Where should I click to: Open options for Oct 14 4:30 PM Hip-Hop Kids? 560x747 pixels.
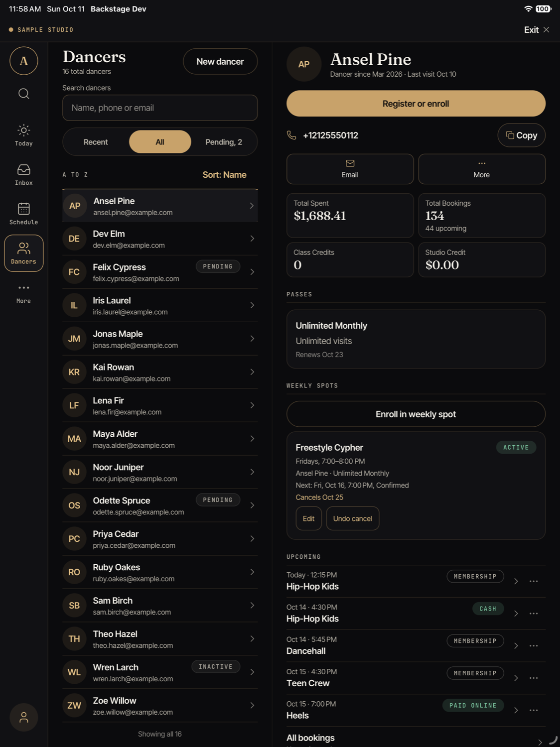(534, 614)
